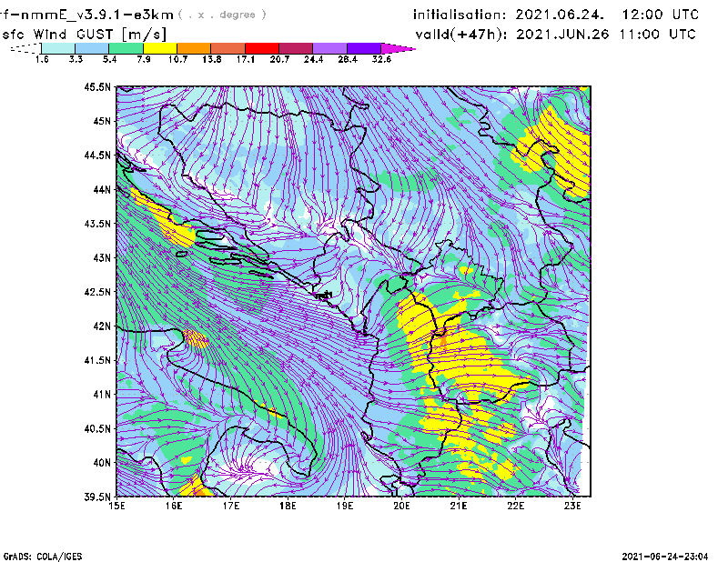
Task: Select the 43.5N latitude label
Action: pyautogui.click(x=97, y=224)
